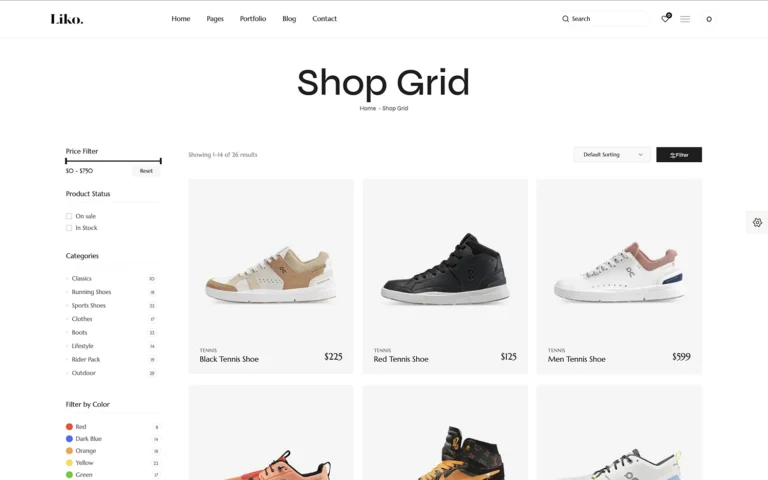Viewport: 768px width, 480px height.
Task: Check the In Stock checkbox
Action: click(69, 228)
